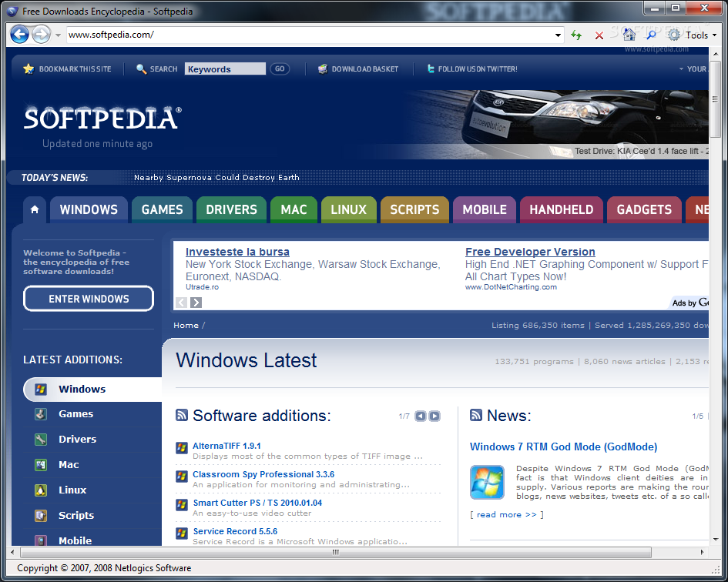Open Smart Cutter PS / TS 2010.01.04 link
728x582 pixels.
257,503
